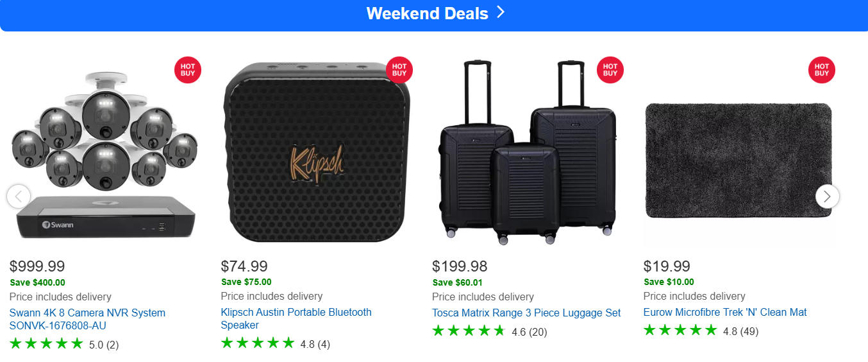Screen dimensions: 868x362
Task: Expand Weekend Deals via chevron arrow
Action: pyautogui.click(x=501, y=13)
